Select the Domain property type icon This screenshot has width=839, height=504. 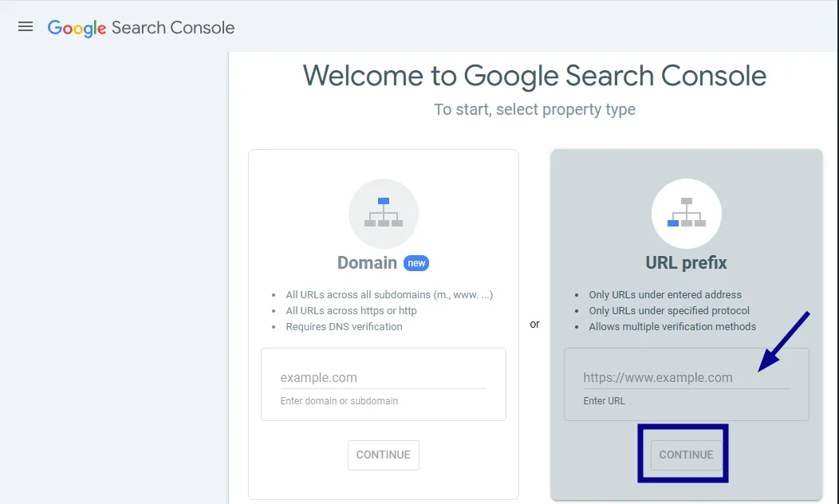383,214
